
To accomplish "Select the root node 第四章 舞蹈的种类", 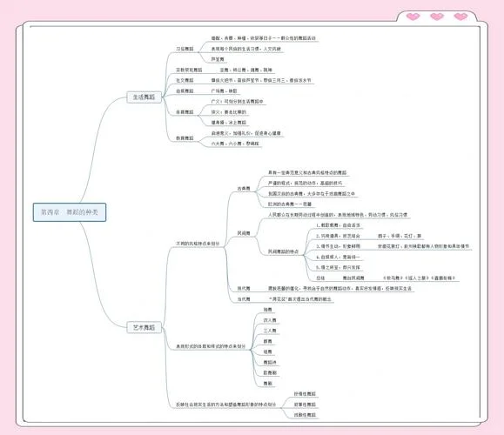I will pos(70,212).
